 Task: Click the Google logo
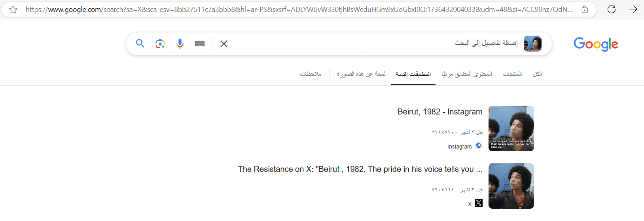pos(596,44)
